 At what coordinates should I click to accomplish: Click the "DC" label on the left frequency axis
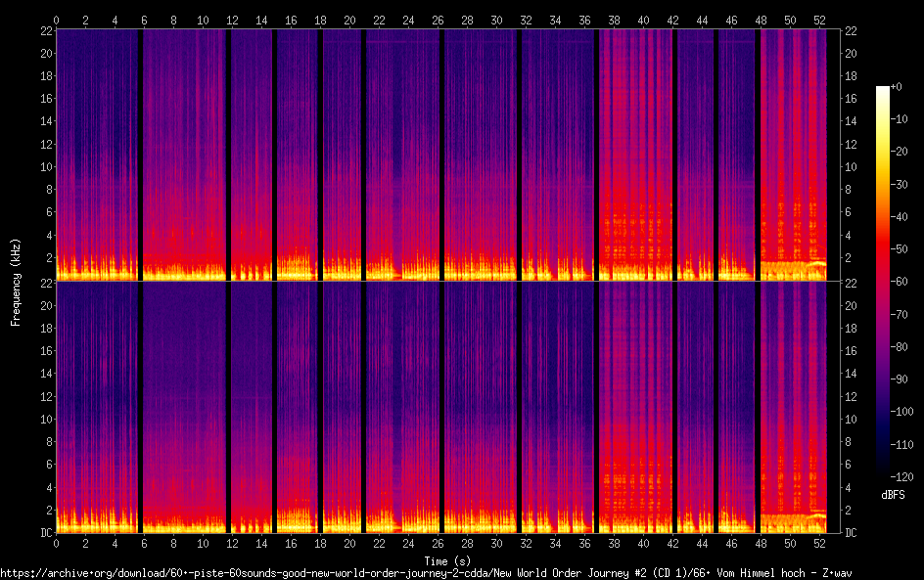pyautogui.click(x=47, y=533)
